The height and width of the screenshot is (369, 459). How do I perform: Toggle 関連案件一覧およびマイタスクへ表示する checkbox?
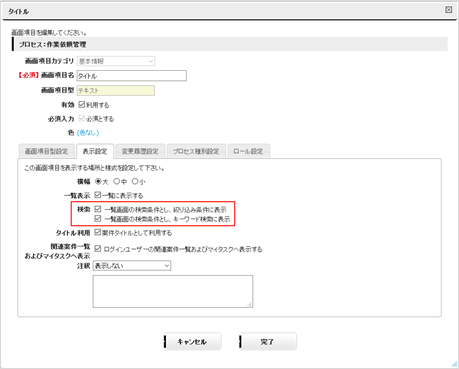tap(98, 249)
